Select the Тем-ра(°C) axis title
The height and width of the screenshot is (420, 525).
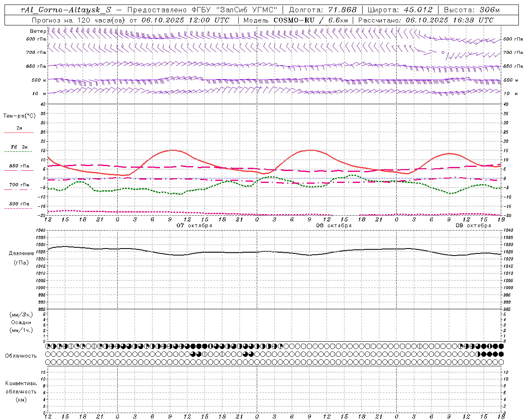coord(19,116)
